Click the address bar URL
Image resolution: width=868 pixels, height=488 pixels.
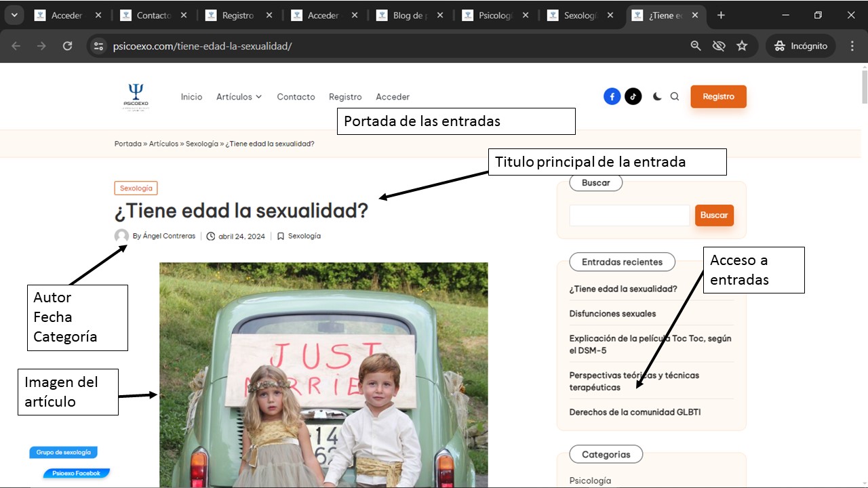pyautogui.click(x=202, y=46)
